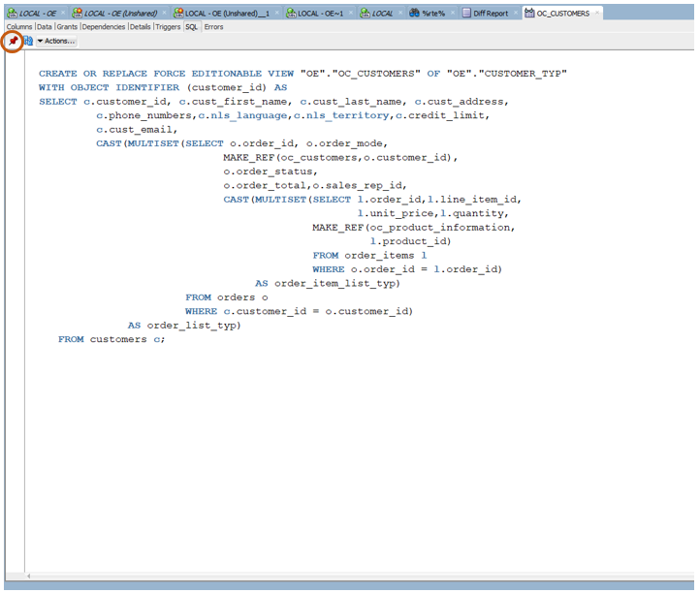
Task: Click "FROM order_items l" line
Action: point(369,255)
